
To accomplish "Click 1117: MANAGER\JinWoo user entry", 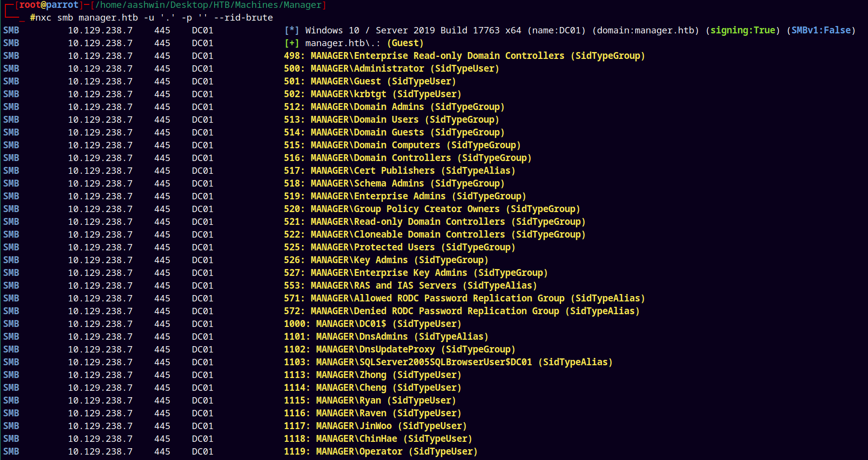I will (x=375, y=426).
